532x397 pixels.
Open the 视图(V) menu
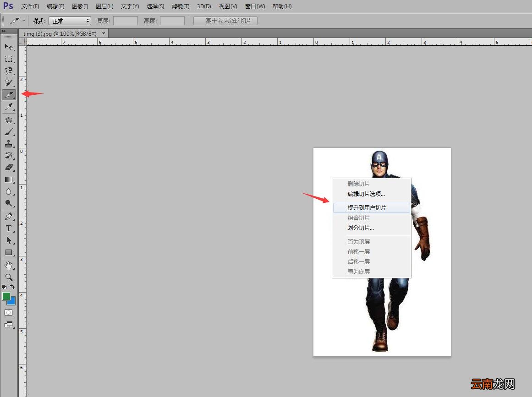(228, 6)
